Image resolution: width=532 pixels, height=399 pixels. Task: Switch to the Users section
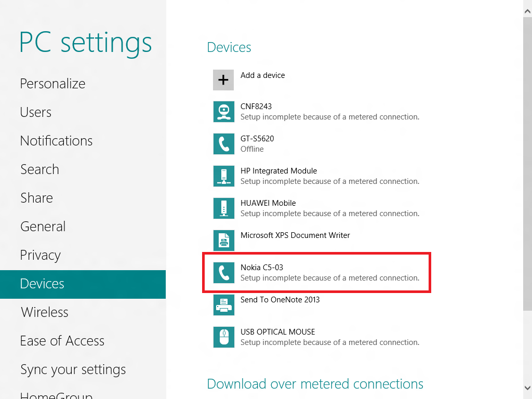[35, 112]
